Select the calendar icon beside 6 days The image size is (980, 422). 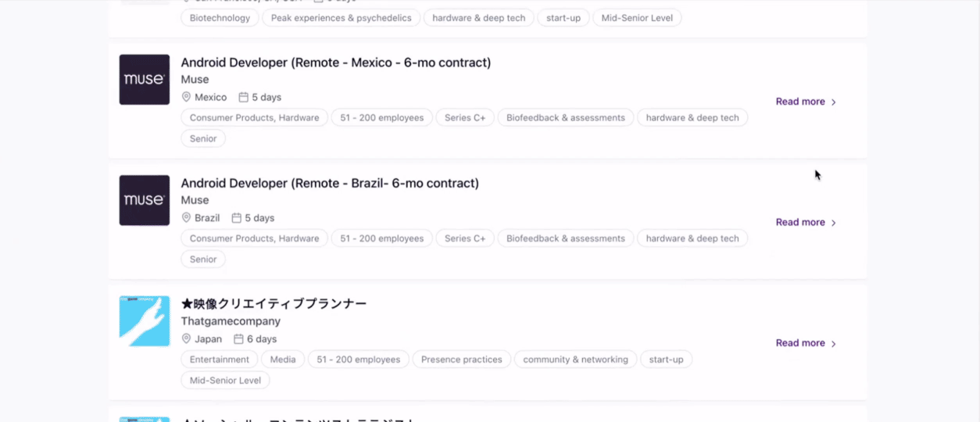coord(238,339)
